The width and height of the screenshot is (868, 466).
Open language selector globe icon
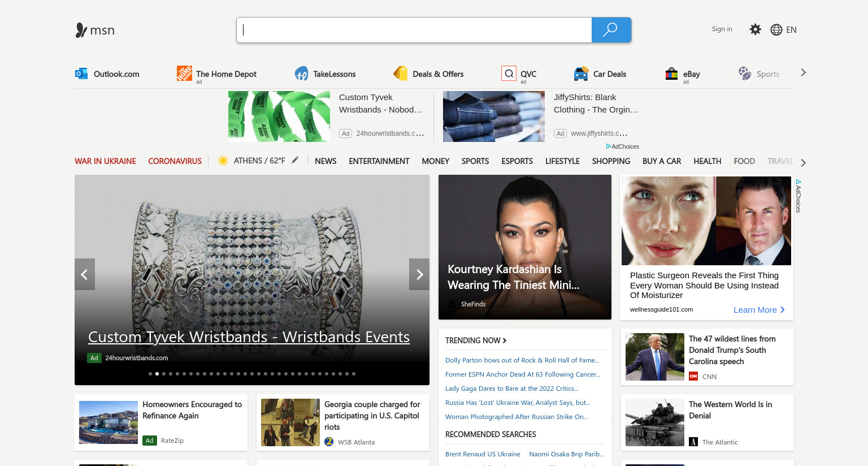(776, 29)
